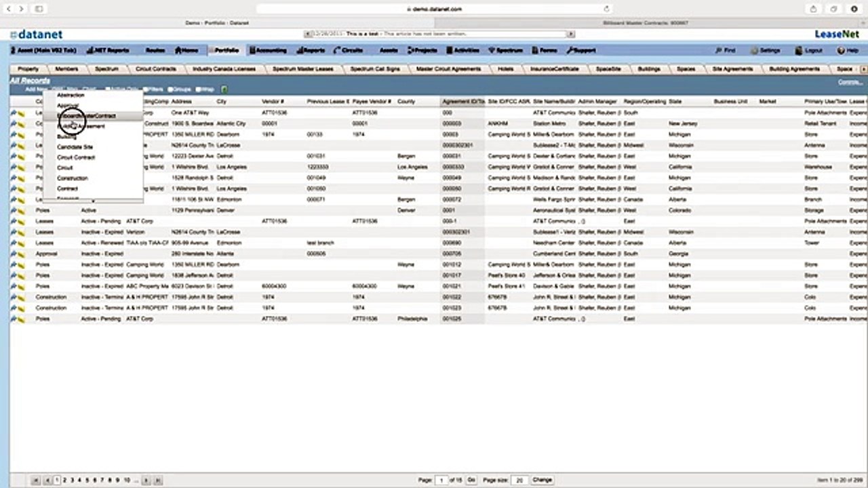Switch to the Building Agreements tab
The width and height of the screenshot is (868, 488).
coord(794,69)
